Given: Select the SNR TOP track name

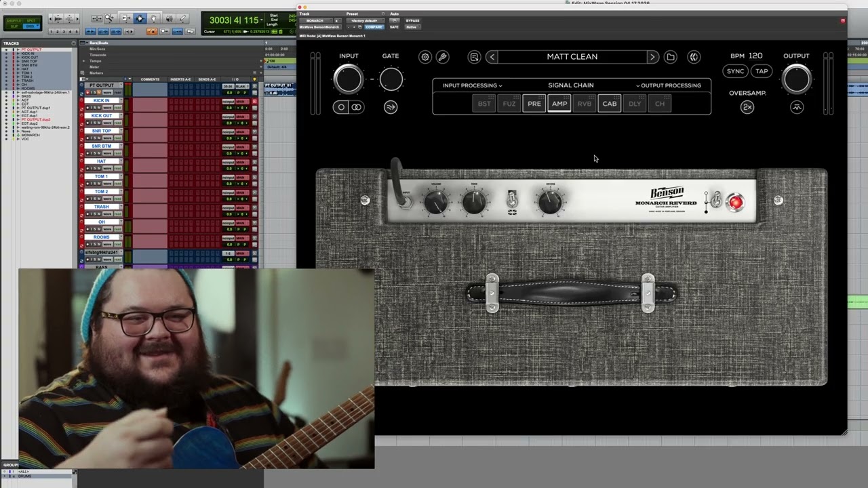Looking at the screenshot, I should [x=101, y=131].
